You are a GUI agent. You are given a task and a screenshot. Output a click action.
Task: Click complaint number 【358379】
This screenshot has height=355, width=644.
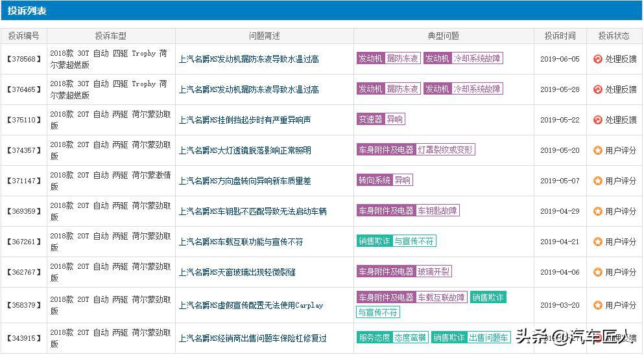[24, 305]
